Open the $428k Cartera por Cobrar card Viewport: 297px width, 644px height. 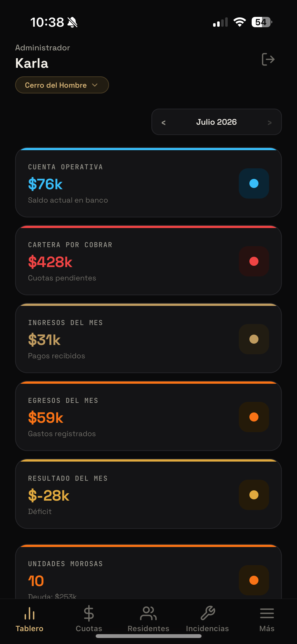point(148,260)
